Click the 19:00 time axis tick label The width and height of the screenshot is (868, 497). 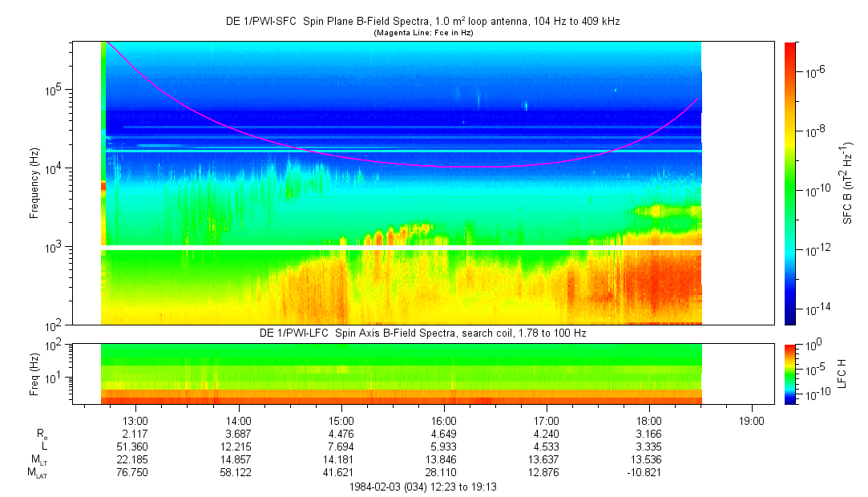point(751,420)
